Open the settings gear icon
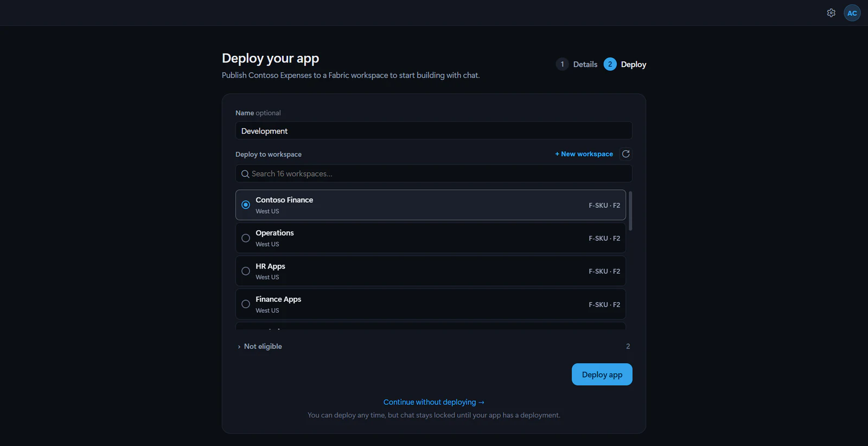 [x=831, y=13]
